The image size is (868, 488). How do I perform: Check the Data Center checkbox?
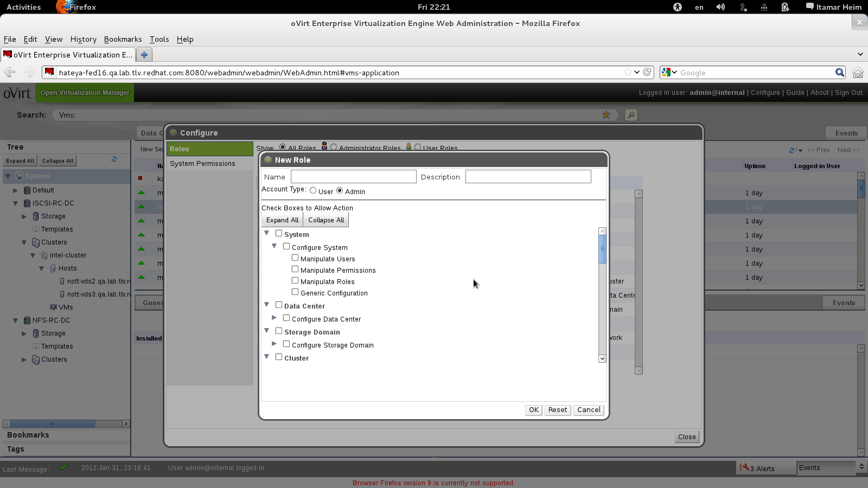coord(279,305)
